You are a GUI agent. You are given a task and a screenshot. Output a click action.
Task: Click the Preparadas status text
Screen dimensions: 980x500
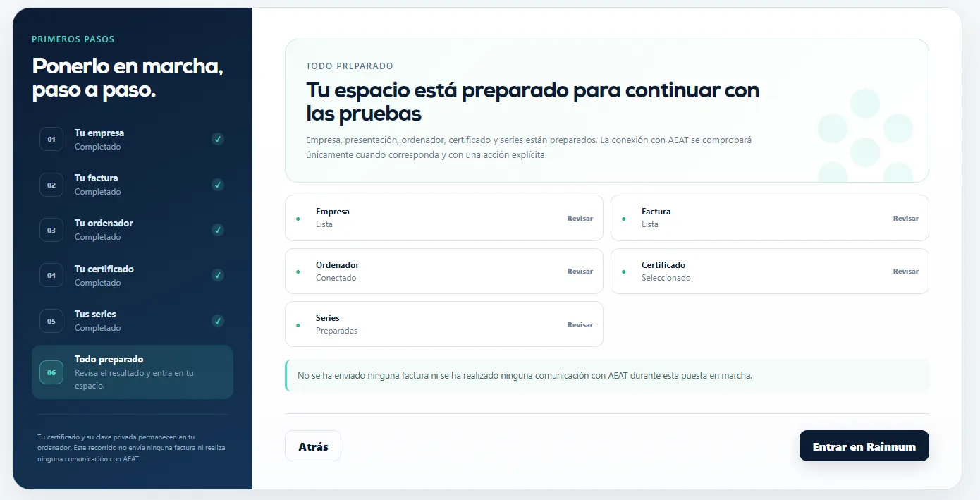point(336,331)
